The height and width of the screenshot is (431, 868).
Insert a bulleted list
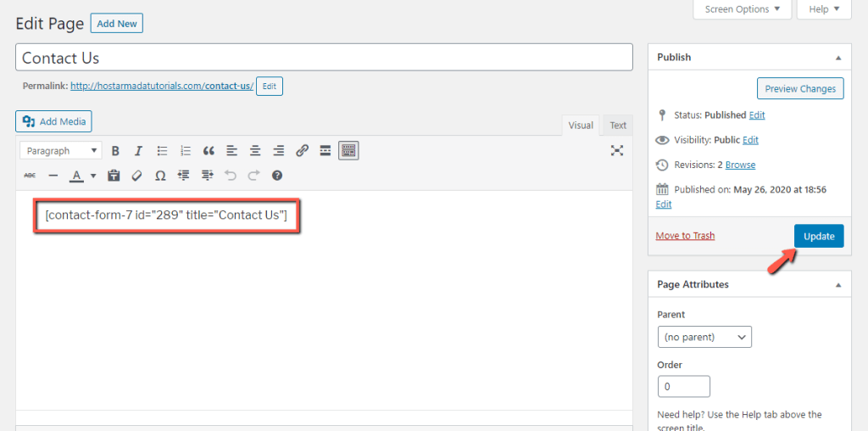point(162,151)
